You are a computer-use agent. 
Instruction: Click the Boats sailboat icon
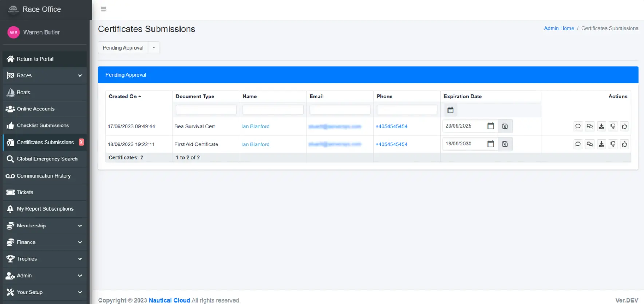point(10,92)
